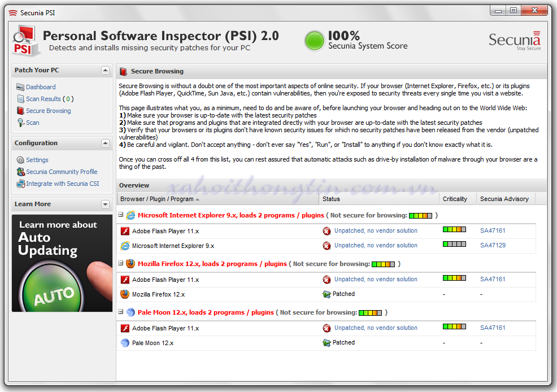The width and height of the screenshot is (557, 392).
Task: Click browsing security bar in Firefox group header
Action: 384,264
